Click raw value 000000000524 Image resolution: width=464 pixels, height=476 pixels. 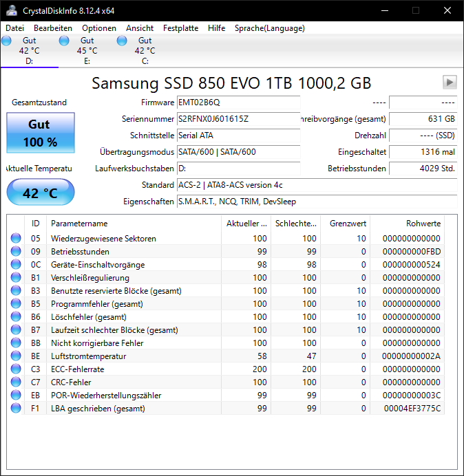(411, 264)
